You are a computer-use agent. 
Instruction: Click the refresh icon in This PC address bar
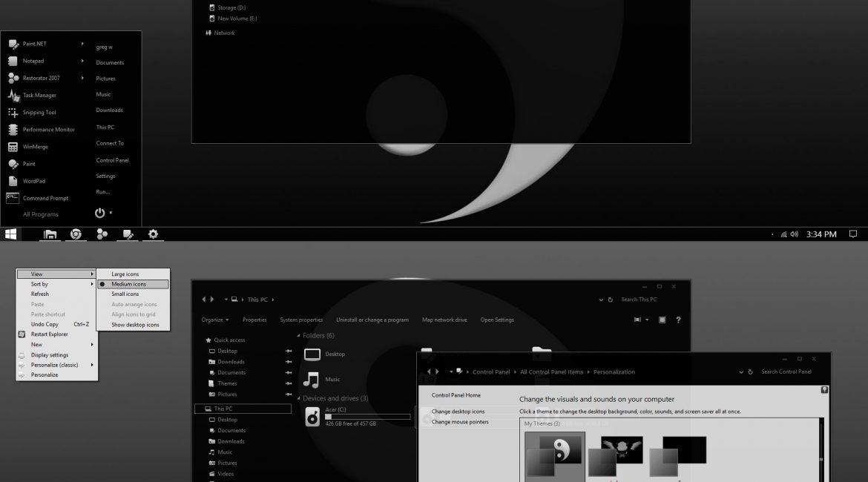point(610,300)
